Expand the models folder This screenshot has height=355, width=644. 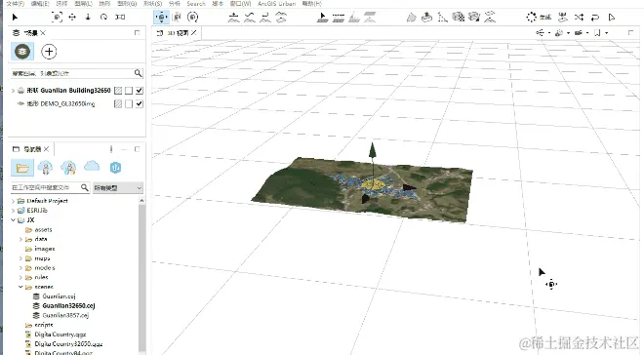pyautogui.click(x=20, y=268)
